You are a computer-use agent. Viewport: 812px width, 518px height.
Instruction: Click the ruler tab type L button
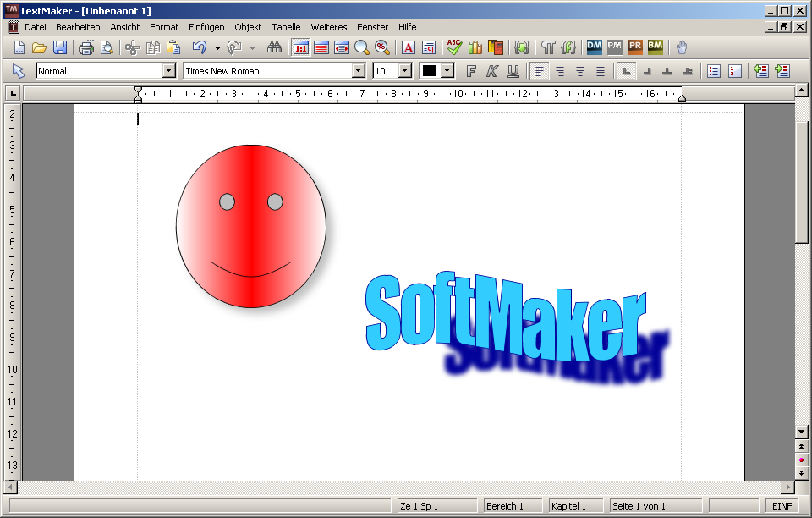(x=13, y=93)
